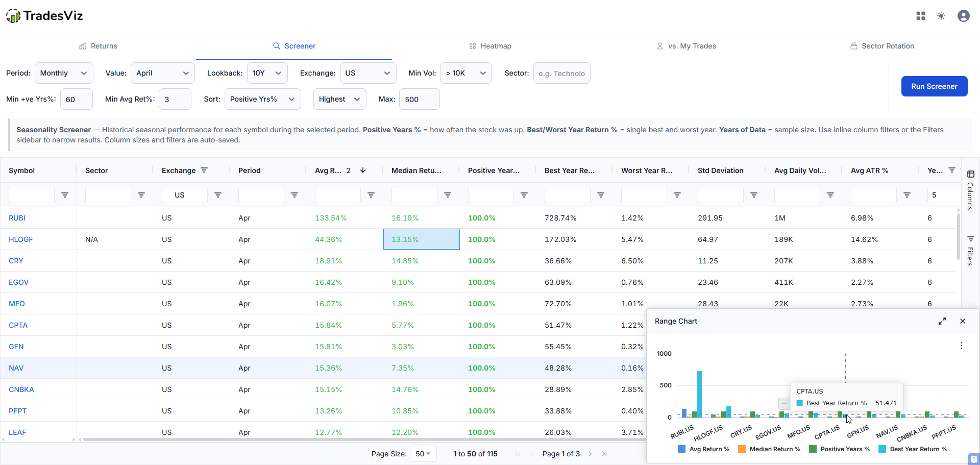The height and width of the screenshot is (465, 980).
Task: Toggle light/dark theme sun icon
Action: click(x=941, y=16)
